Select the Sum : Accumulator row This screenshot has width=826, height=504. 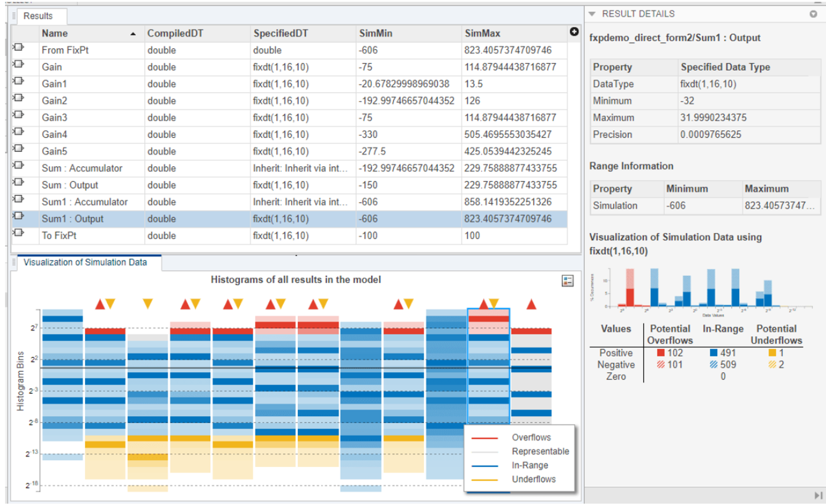click(289, 168)
